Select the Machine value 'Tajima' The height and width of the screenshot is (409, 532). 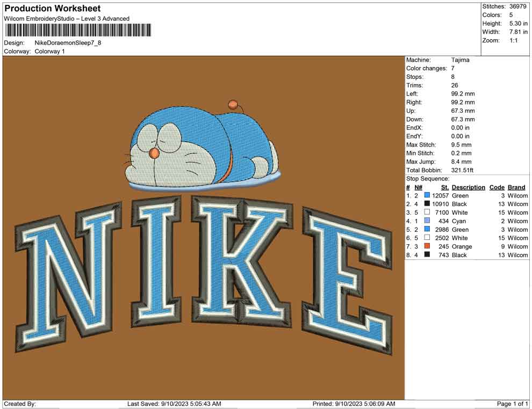[461, 60]
